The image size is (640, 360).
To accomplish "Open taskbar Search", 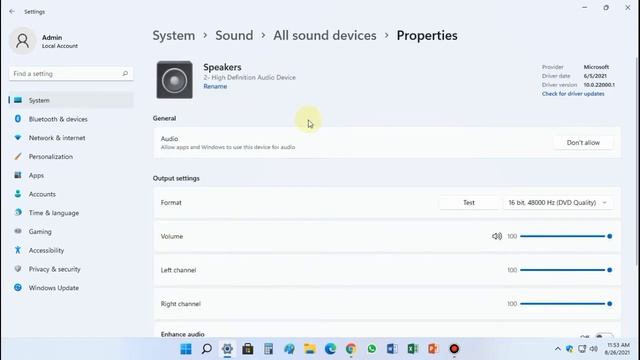I will coord(207,349).
